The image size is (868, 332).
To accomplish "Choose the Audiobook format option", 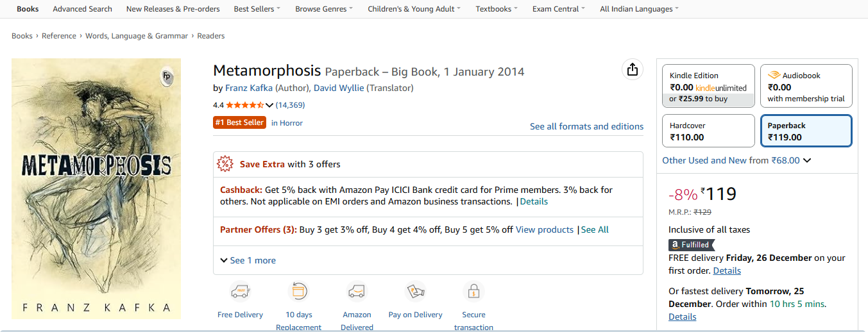I will tap(806, 87).
